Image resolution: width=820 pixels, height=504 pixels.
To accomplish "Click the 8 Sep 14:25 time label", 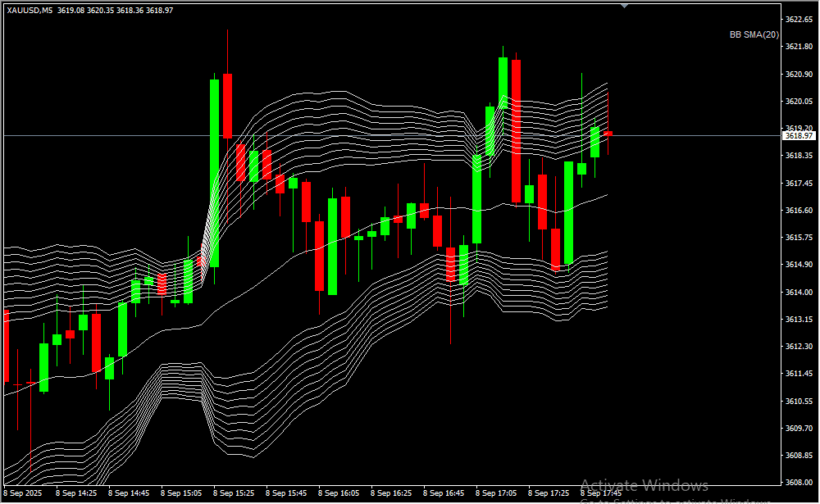I will point(76,493).
